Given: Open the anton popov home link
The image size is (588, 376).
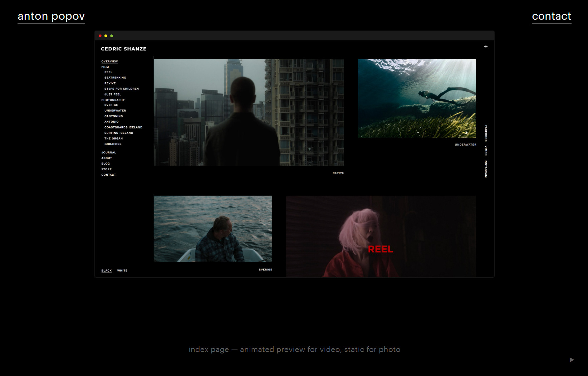Looking at the screenshot, I should click(51, 16).
